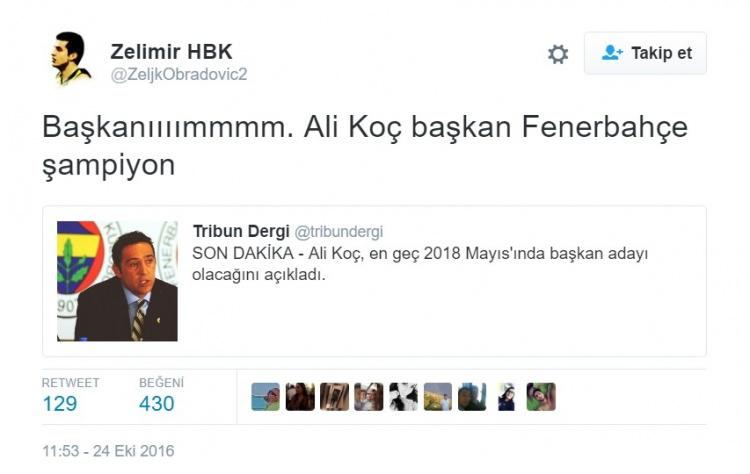Open the @ZeljkObradovic2 handle link
Image resolution: width=750 pixels, height=474 pixels.
click(179, 75)
